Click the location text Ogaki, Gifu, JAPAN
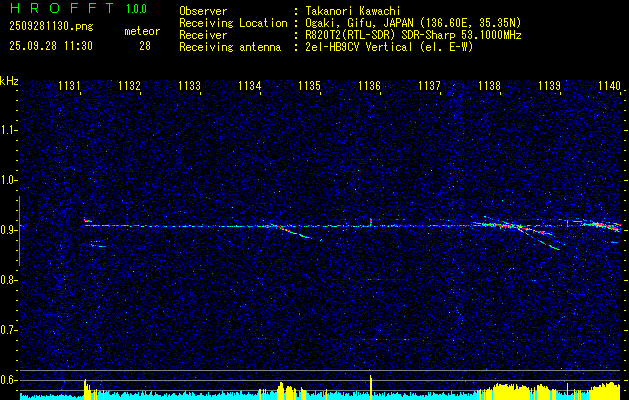 (360, 23)
